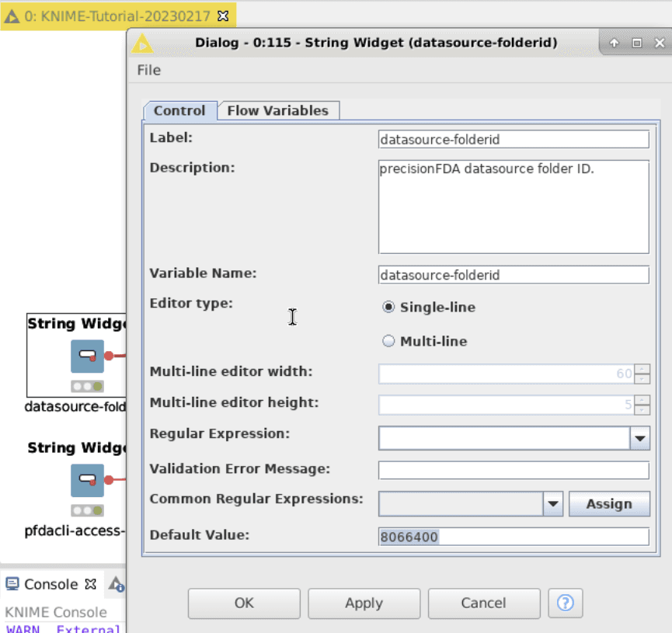Click the Multi-line editor width value field
Viewport: 672px width, 633px height.
coord(507,374)
